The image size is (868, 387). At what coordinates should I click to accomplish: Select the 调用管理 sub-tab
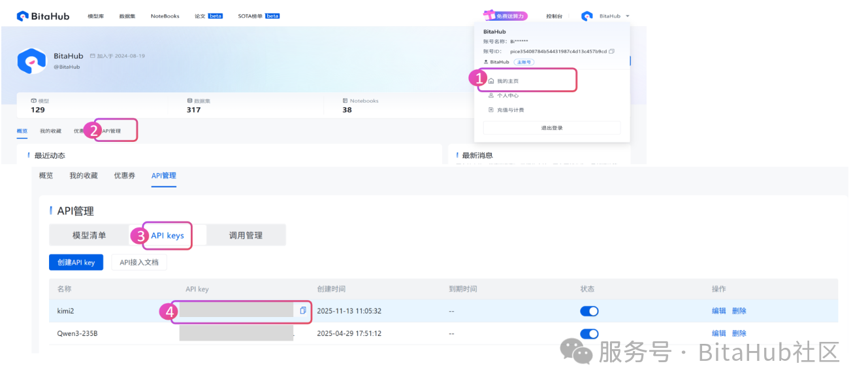[246, 235]
